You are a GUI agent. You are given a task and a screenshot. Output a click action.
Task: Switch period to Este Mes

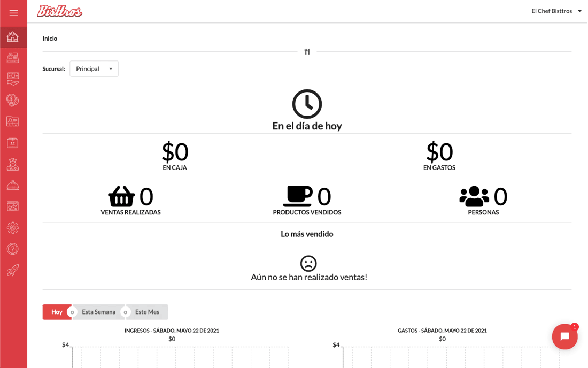click(x=147, y=312)
